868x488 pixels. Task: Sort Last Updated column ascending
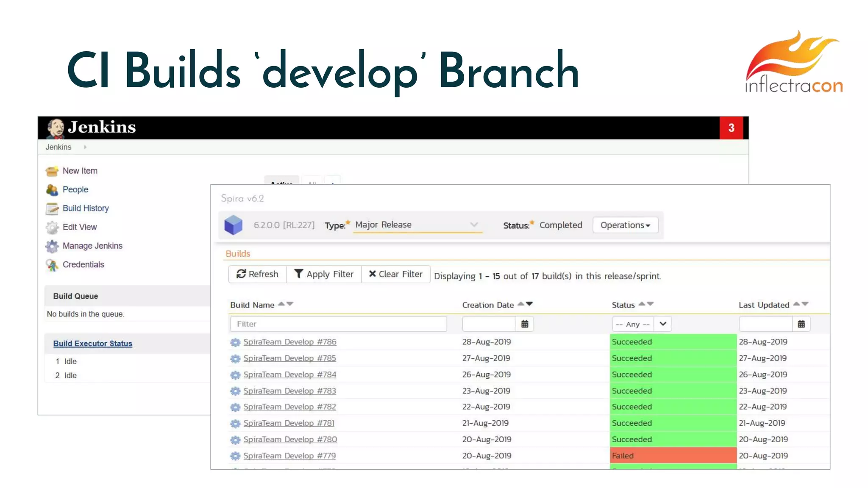796,304
